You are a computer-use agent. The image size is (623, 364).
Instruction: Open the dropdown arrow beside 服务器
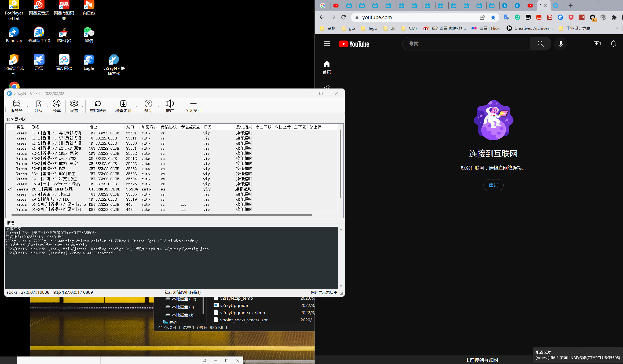click(27, 107)
